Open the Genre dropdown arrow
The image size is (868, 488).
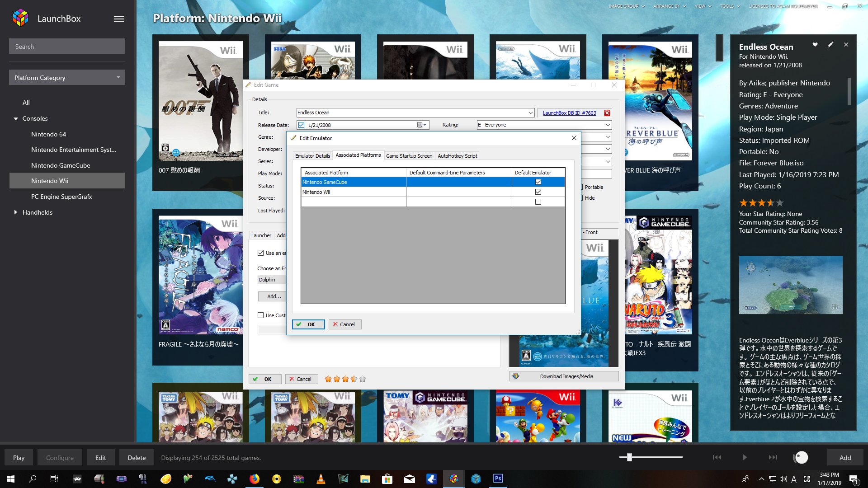click(608, 137)
